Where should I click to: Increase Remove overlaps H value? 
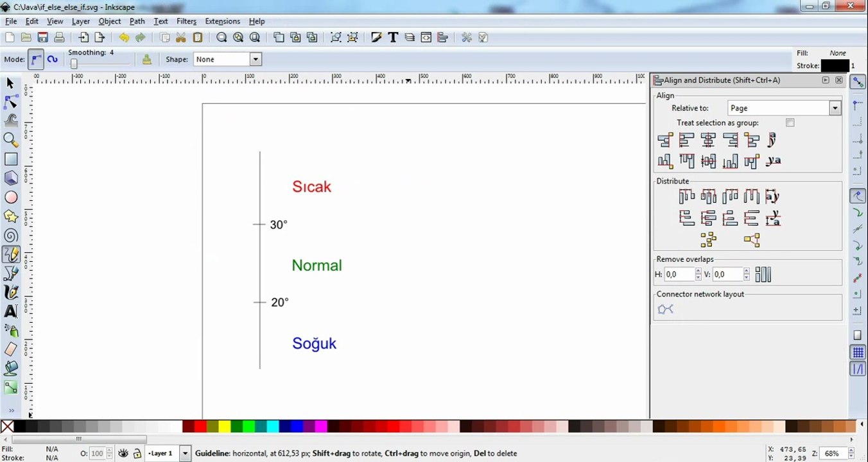(699, 271)
